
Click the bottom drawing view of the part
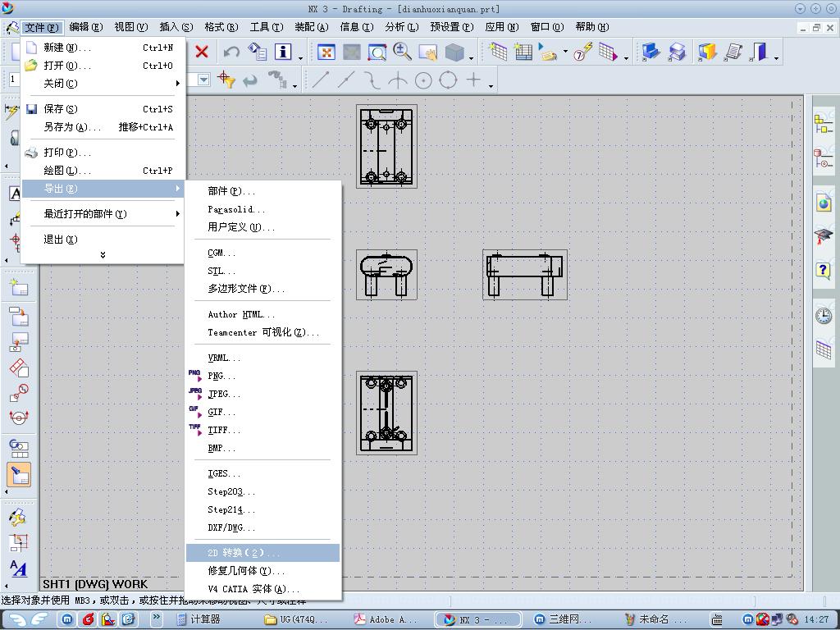coord(387,413)
